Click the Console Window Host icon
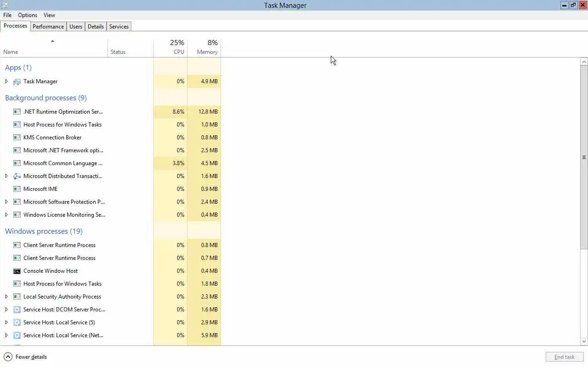 17,271
